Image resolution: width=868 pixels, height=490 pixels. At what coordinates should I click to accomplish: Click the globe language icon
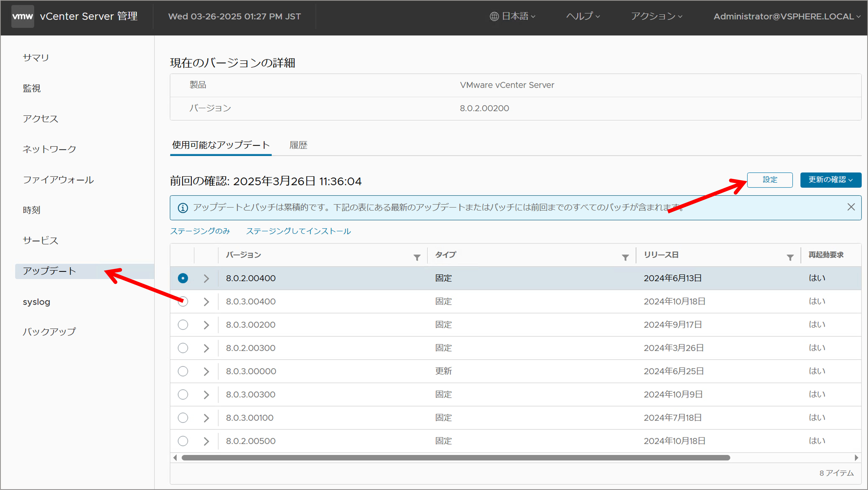494,17
